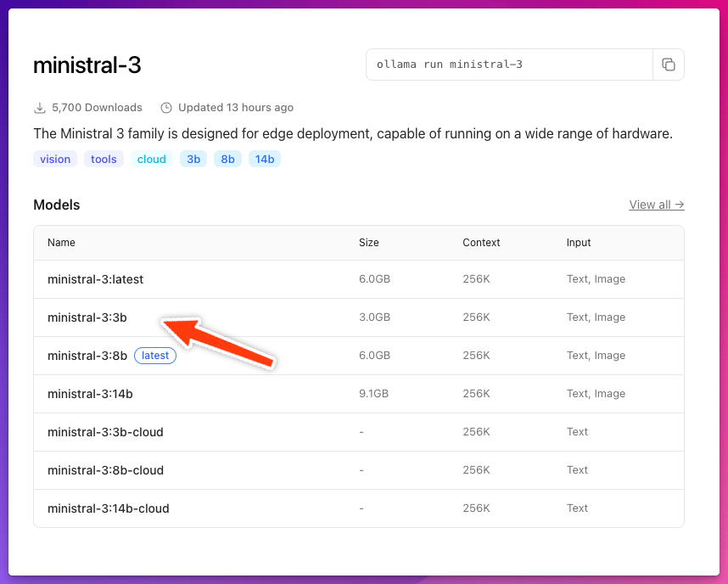Filter by the cloud tag
This screenshot has height=584, width=728.
coord(151,159)
